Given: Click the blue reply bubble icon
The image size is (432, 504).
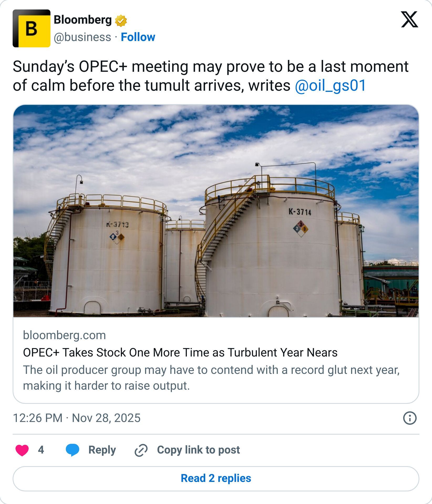Looking at the screenshot, I should pos(72,450).
